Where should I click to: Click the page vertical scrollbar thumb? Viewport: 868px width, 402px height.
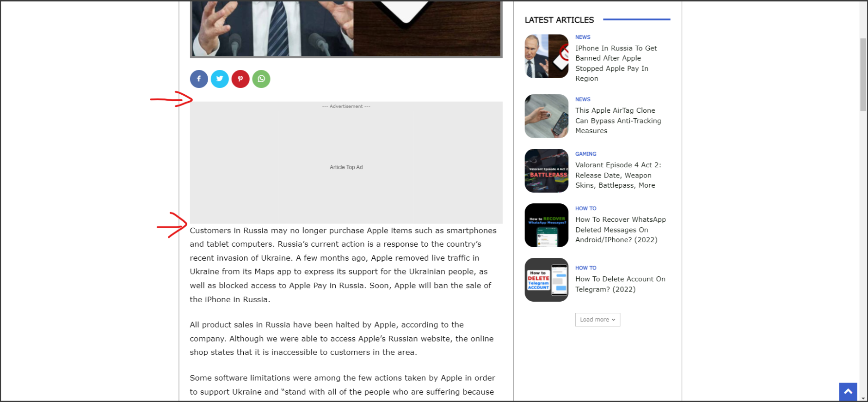tap(863, 75)
